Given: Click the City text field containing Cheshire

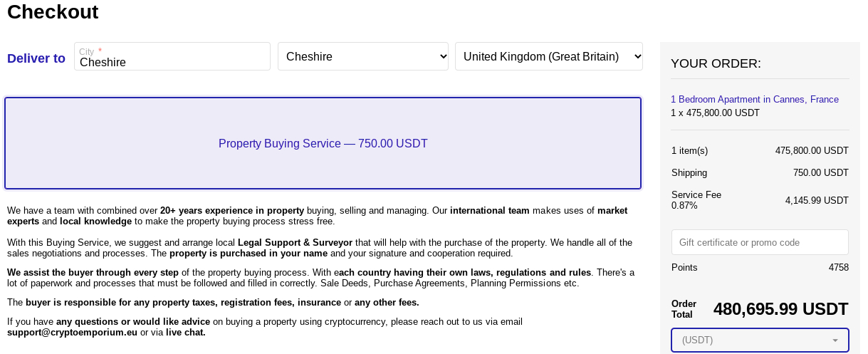Looking at the screenshot, I should coord(172,56).
